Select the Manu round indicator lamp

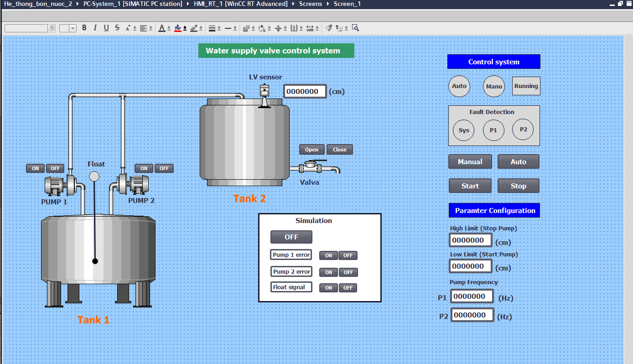(494, 86)
